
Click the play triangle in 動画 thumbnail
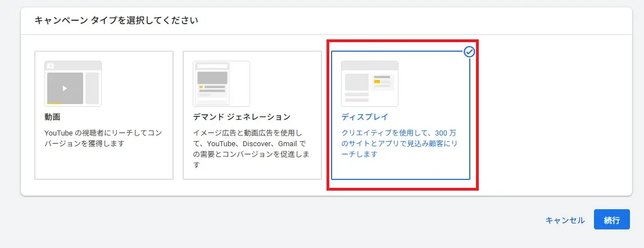tap(65, 88)
